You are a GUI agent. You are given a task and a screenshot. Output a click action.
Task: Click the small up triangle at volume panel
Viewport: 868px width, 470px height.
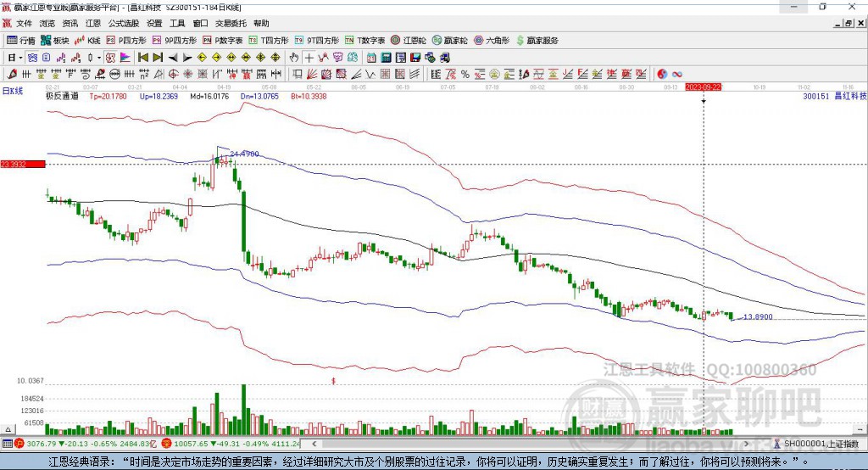coord(8,429)
